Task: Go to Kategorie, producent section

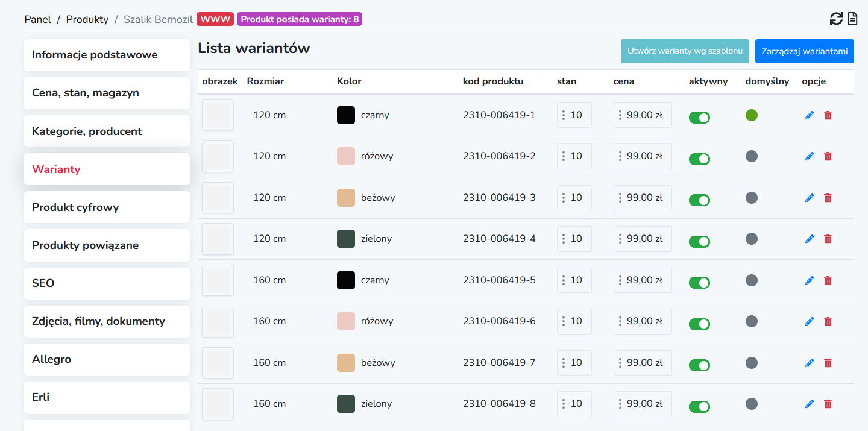Action: coord(107,131)
